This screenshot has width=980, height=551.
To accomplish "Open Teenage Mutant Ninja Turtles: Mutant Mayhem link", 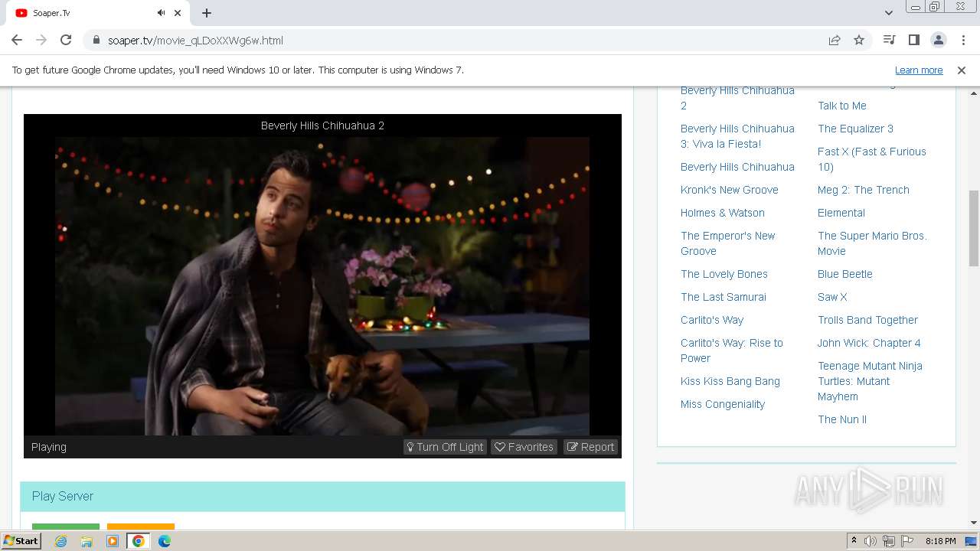I will 870,381.
